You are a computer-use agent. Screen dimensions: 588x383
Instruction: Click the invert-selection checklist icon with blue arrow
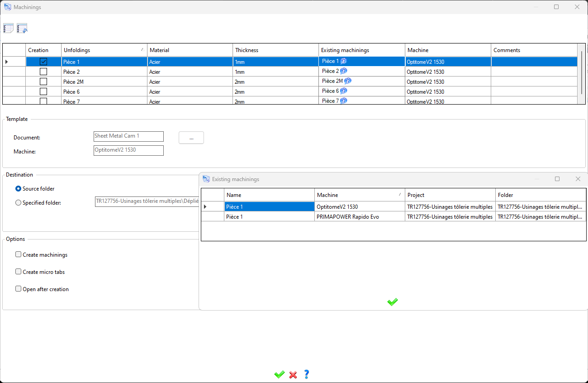coord(22,29)
